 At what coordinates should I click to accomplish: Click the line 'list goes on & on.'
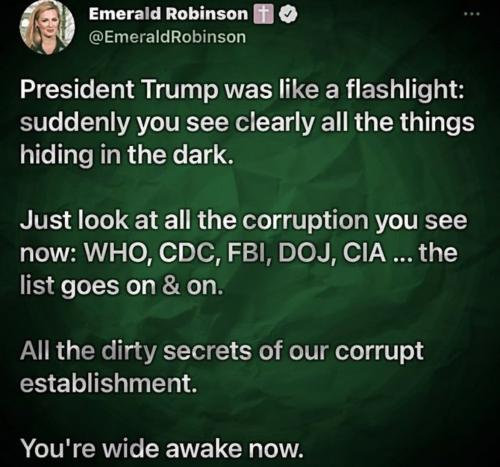pyautogui.click(x=121, y=286)
